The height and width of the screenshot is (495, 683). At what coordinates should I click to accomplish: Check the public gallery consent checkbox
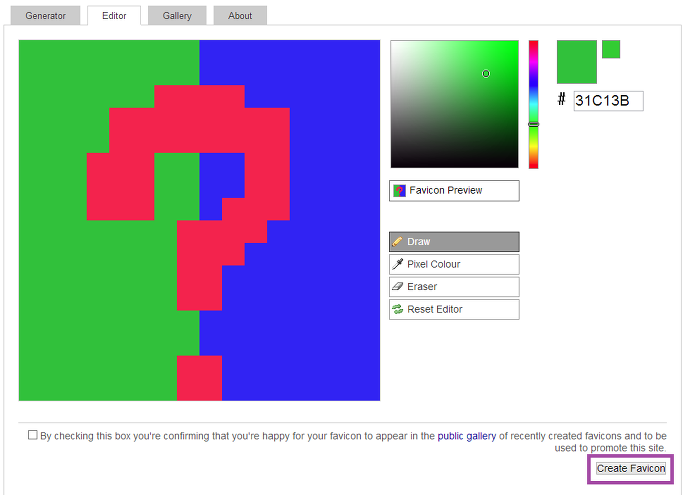[x=33, y=435]
